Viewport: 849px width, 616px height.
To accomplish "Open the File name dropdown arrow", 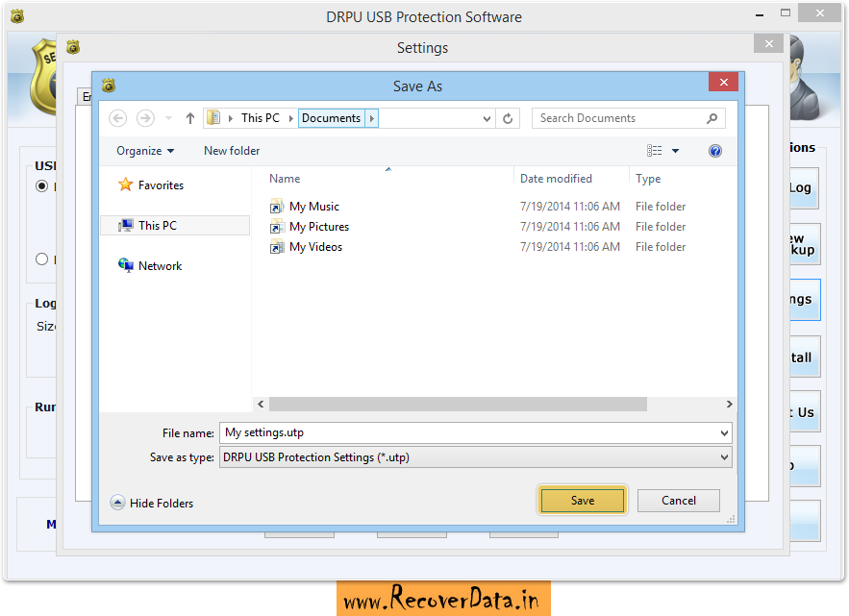I will (x=724, y=433).
